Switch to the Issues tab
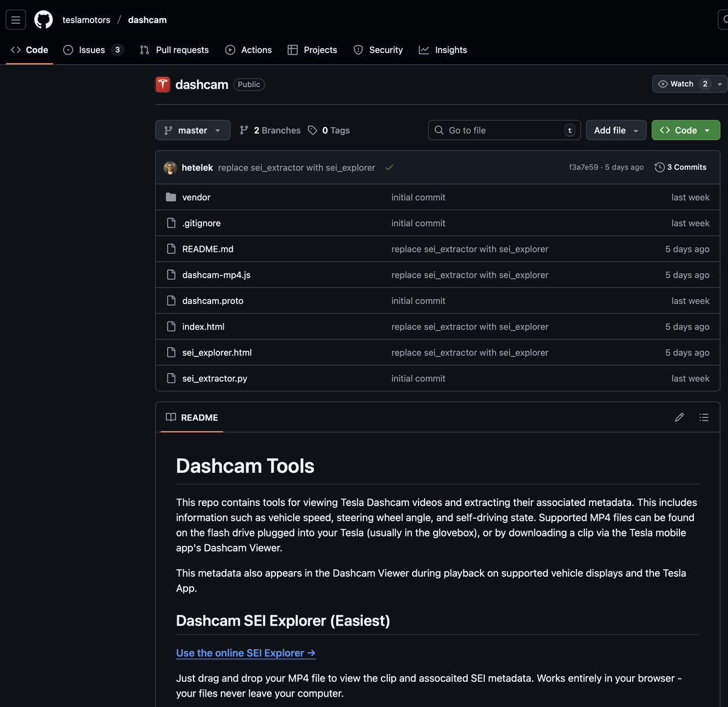Viewport: 728px width, 707px height. tap(92, 50)
